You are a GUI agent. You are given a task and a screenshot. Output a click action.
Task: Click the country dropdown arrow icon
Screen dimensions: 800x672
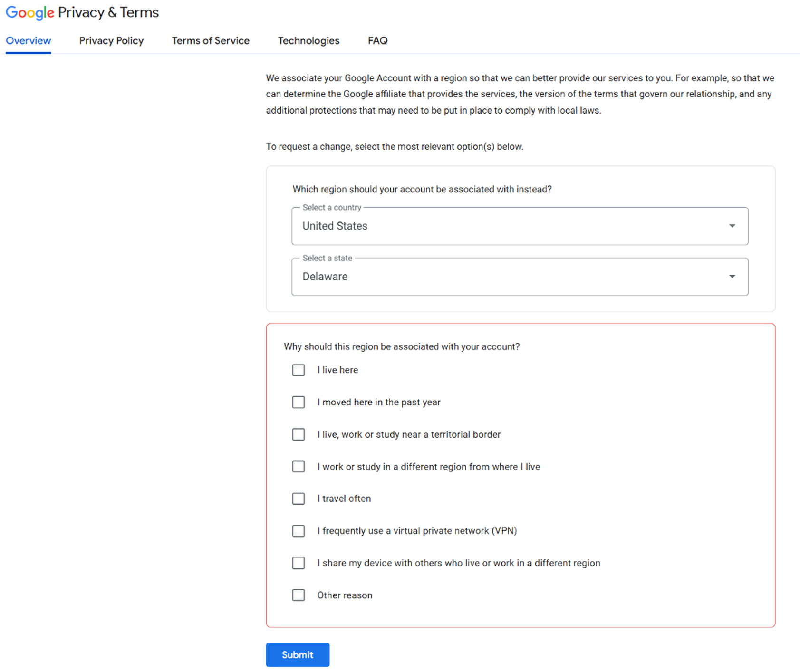click(732, 226)
